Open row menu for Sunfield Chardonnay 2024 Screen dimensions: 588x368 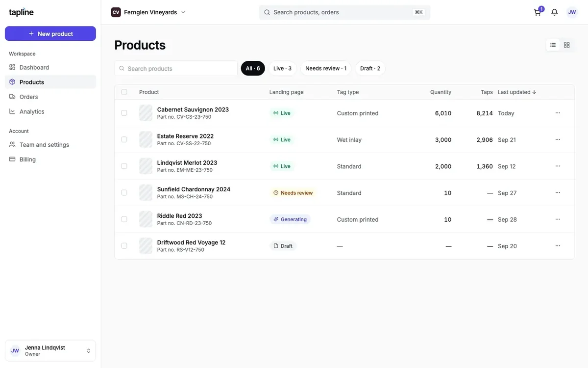[558, 192]
